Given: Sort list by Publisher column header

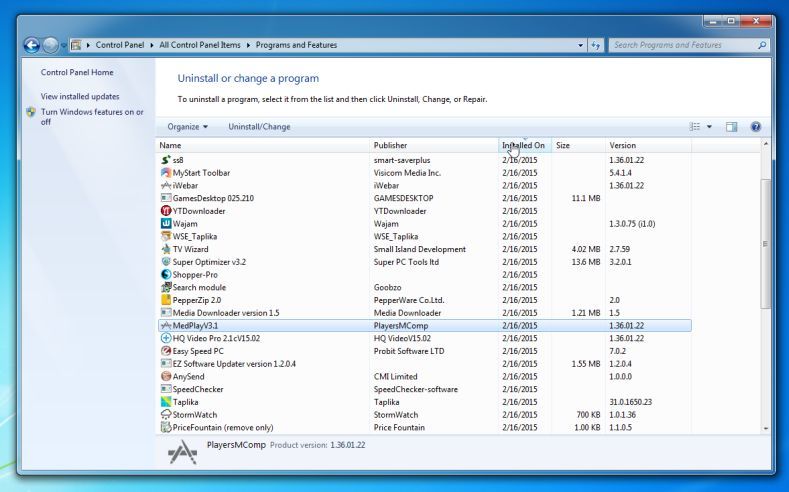Looking at the screenshot, I should (390, 146).
